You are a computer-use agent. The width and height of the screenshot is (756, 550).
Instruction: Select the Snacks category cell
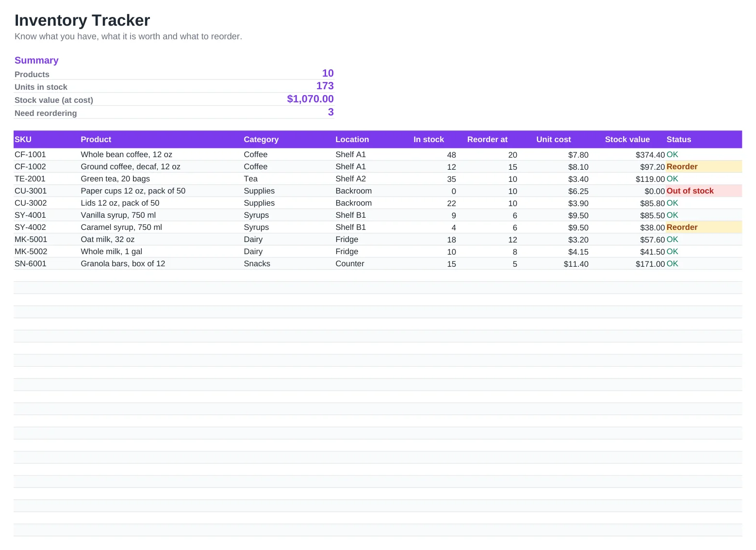pos(257,263)
